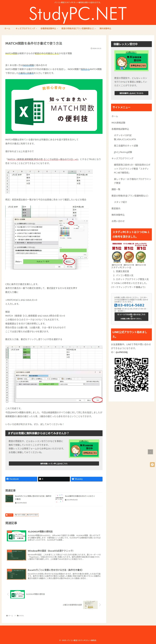Open 練馬駅南口徒歩1分 ロボットプログラミング教室 link
The width and height of the screenshot is (156, 644).
coord(132,168)
